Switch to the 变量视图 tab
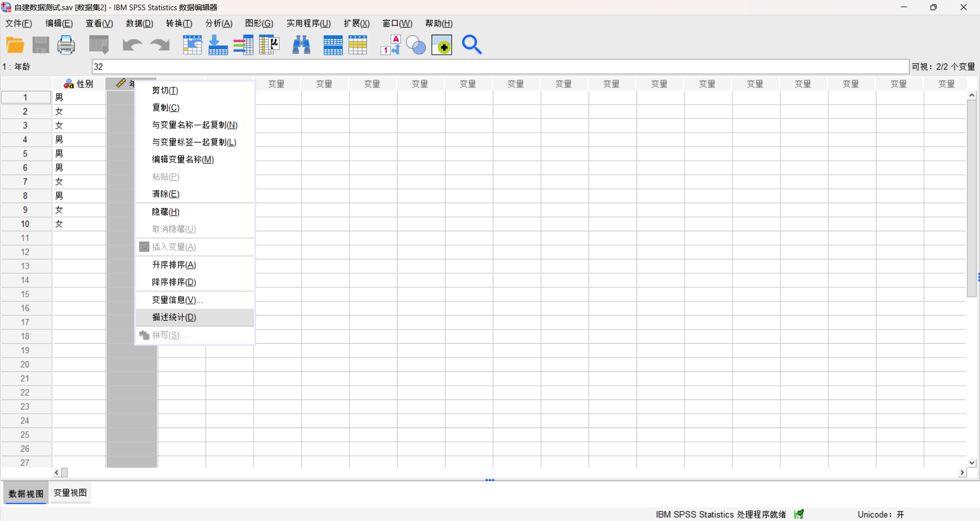This screenshot has height=521, width=980. pos(70,493)
